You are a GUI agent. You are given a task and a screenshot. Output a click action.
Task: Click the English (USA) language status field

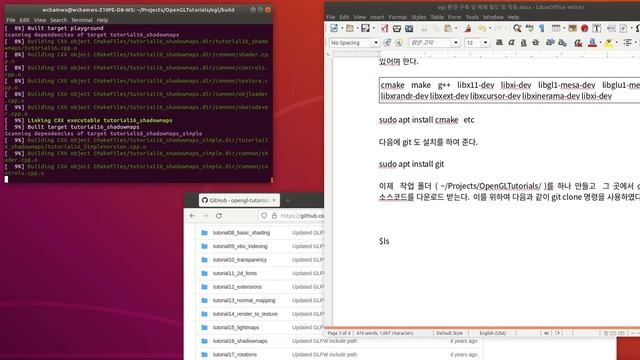click(x=492, y=333)
